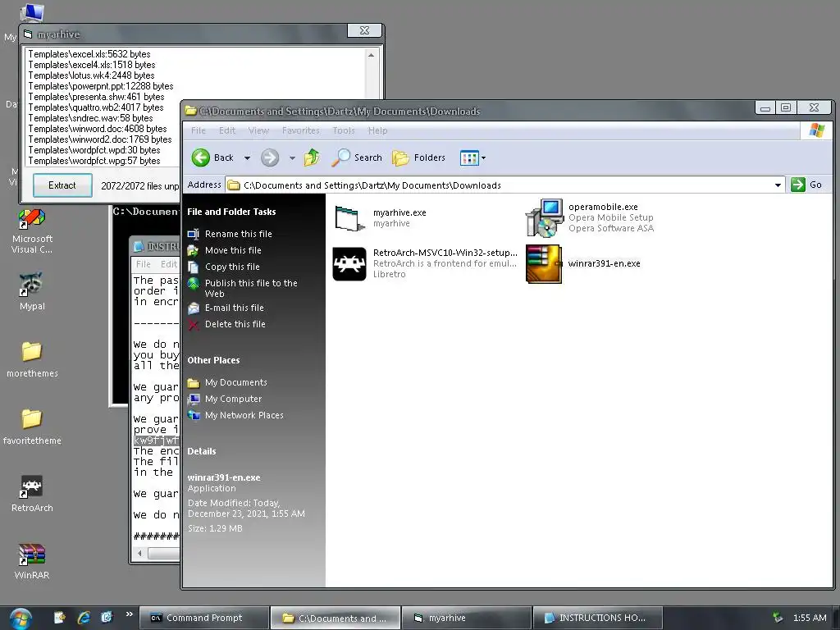Image resolution: width=840 pixels, height=630 pixels.
Task: Click the green Back arrow icon
Action: [x=201, y=157]
